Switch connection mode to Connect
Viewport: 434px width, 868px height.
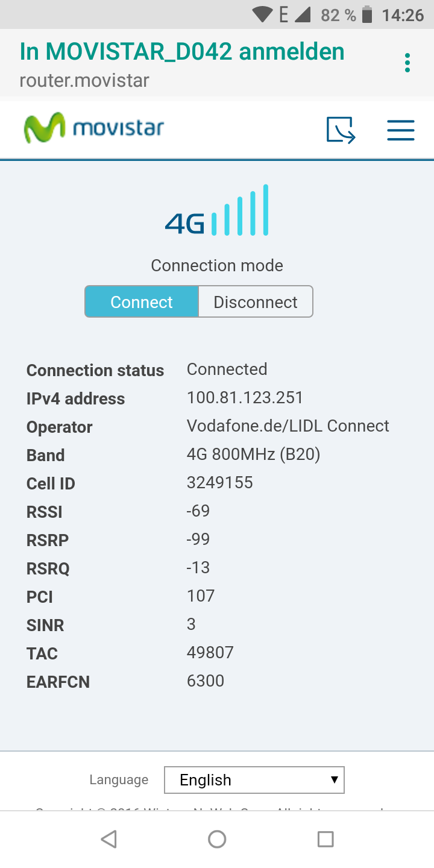click(x=142, y=302)
